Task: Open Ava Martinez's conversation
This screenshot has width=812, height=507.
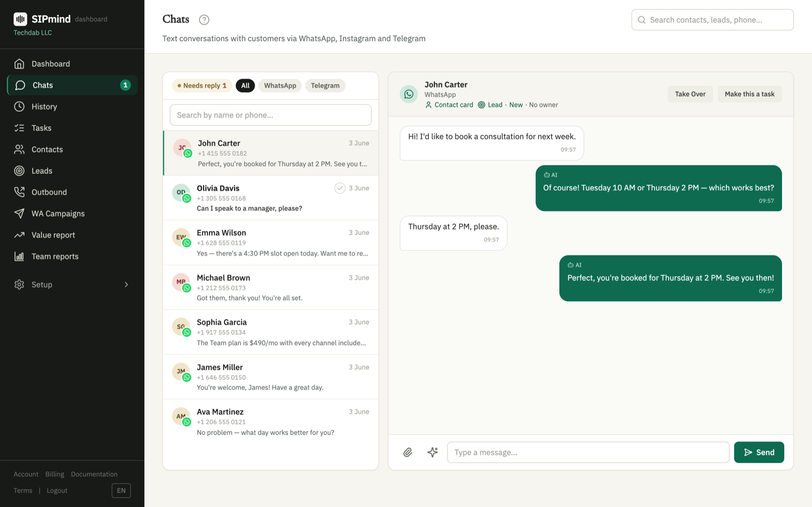Action: pos(270,422)
